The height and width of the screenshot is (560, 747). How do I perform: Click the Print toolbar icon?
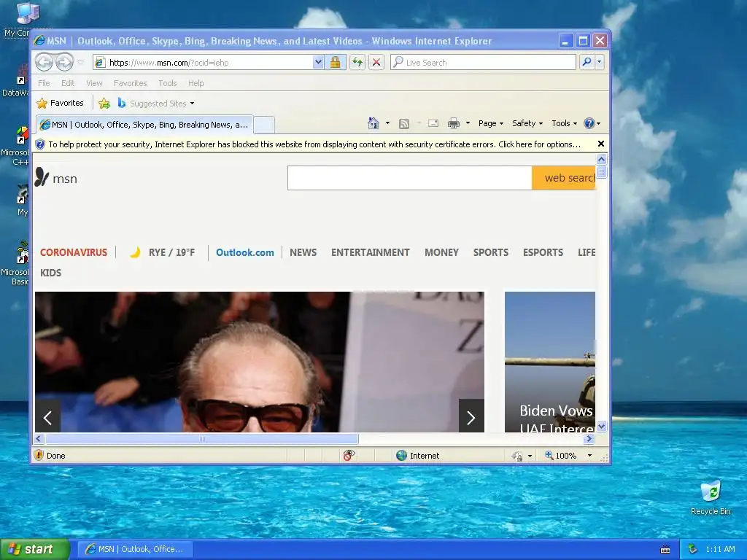(x=454, y=123)
